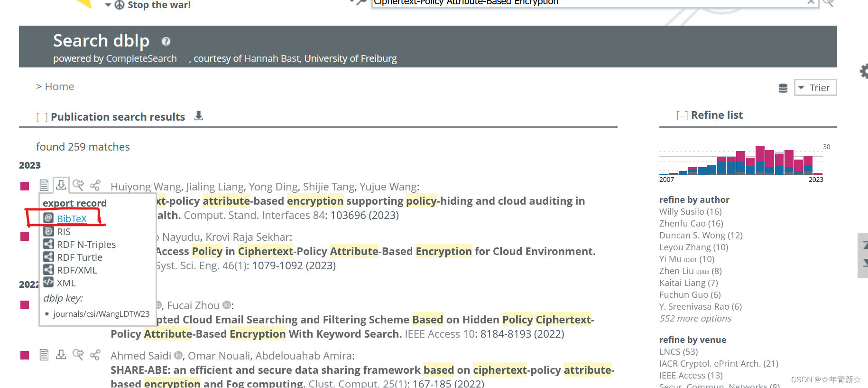Refine by author Yi Mu 0001
Screen dimensions: 868x388
click(x=686, y=259)
